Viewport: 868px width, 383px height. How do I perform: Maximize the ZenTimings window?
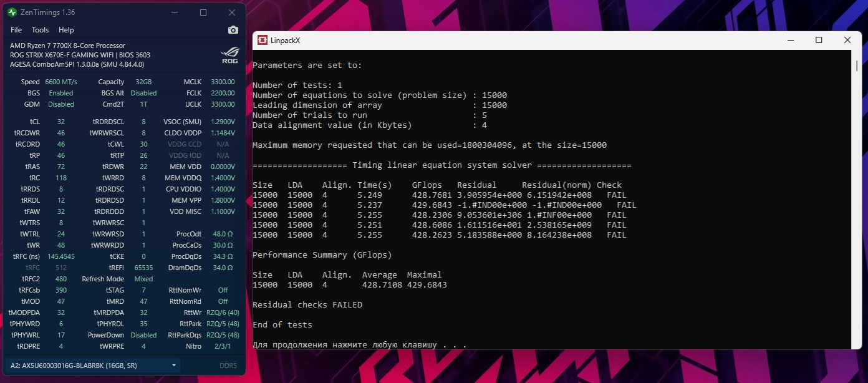tap(203, 12)
